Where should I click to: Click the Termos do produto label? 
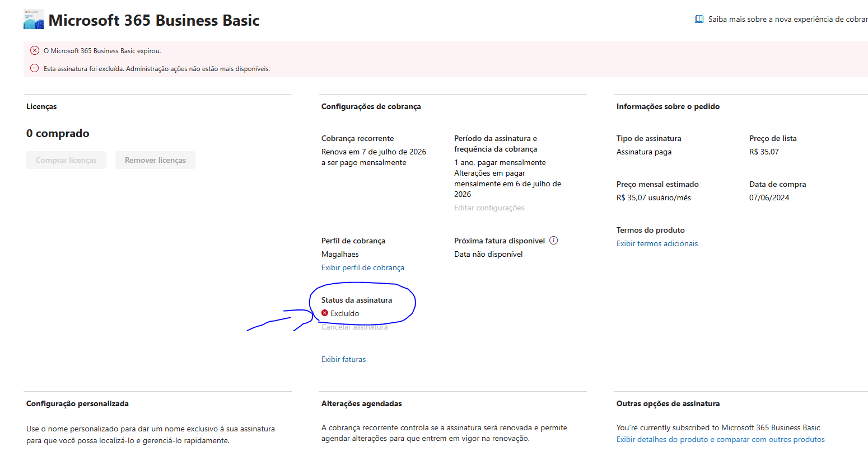coord(651,230)
